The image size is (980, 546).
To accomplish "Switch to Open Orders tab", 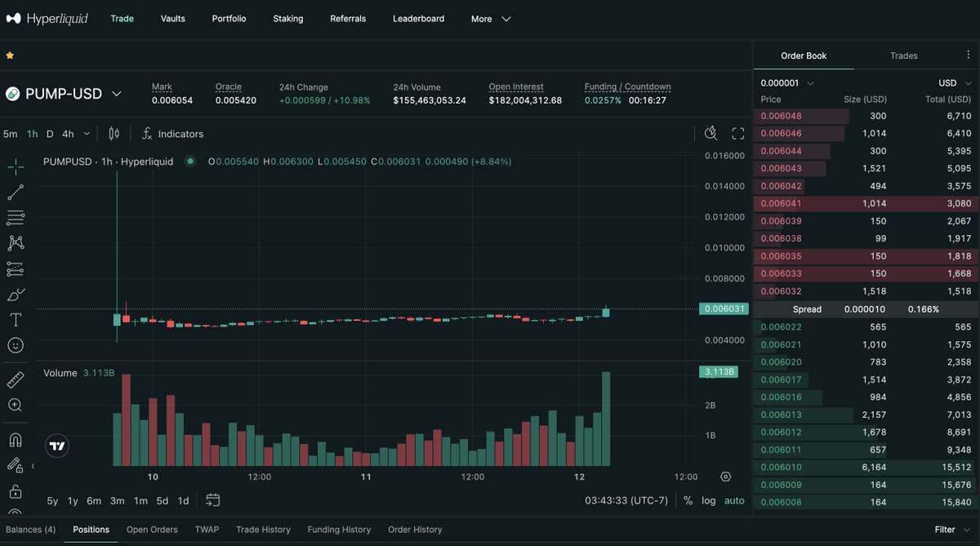I will point(152,530).
